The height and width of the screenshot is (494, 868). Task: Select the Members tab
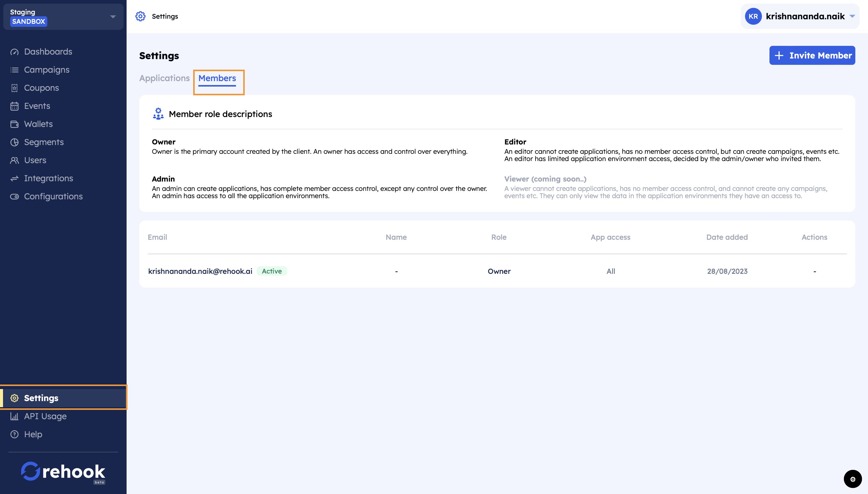[x=217, y=78]
